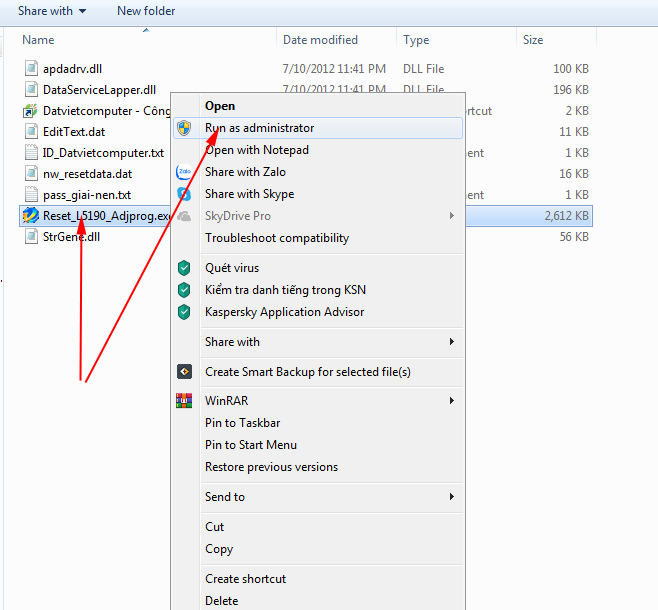
Task: Click the UAC shield icon for Run as administrator
Action: click(184, 128)
